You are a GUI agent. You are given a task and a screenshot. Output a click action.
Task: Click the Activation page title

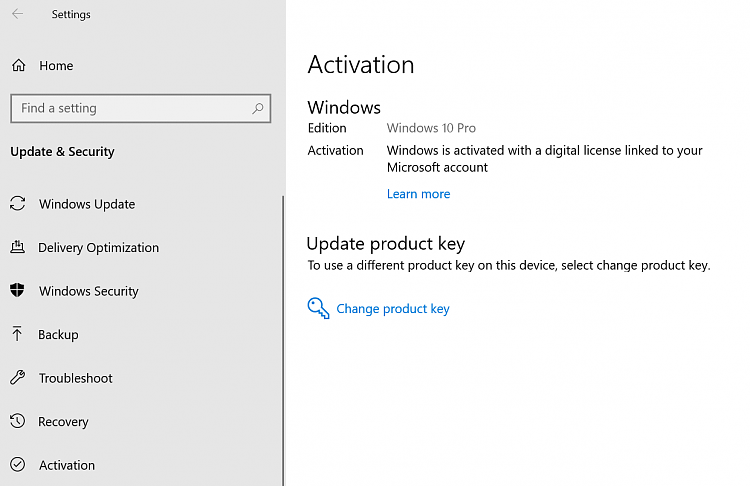(361, 65)
